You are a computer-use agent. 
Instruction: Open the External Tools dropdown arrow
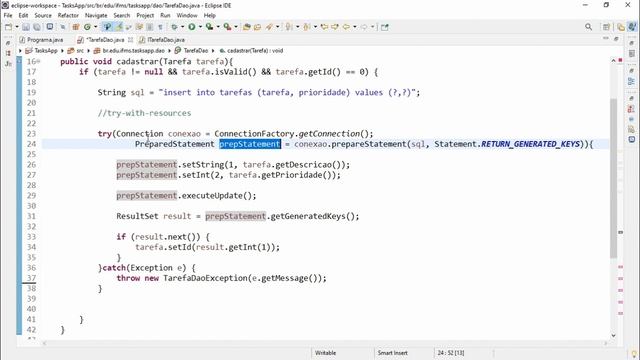(x=236, y=27)
